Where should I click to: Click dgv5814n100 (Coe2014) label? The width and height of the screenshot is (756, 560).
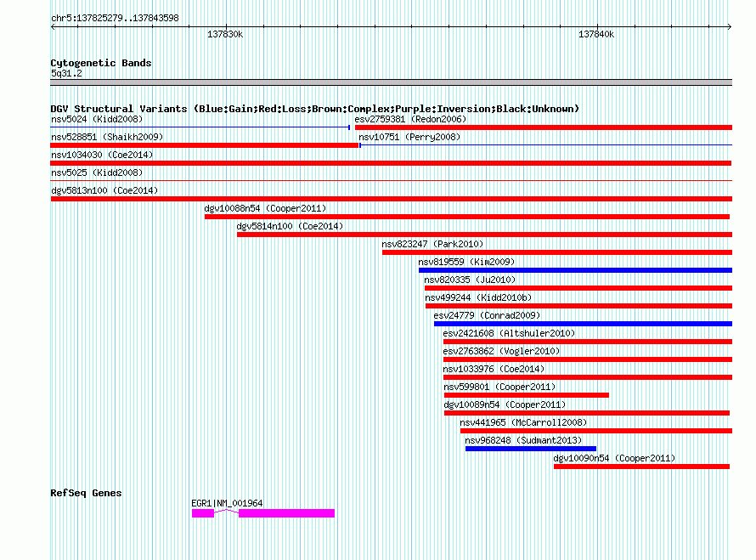pos(290,226)
